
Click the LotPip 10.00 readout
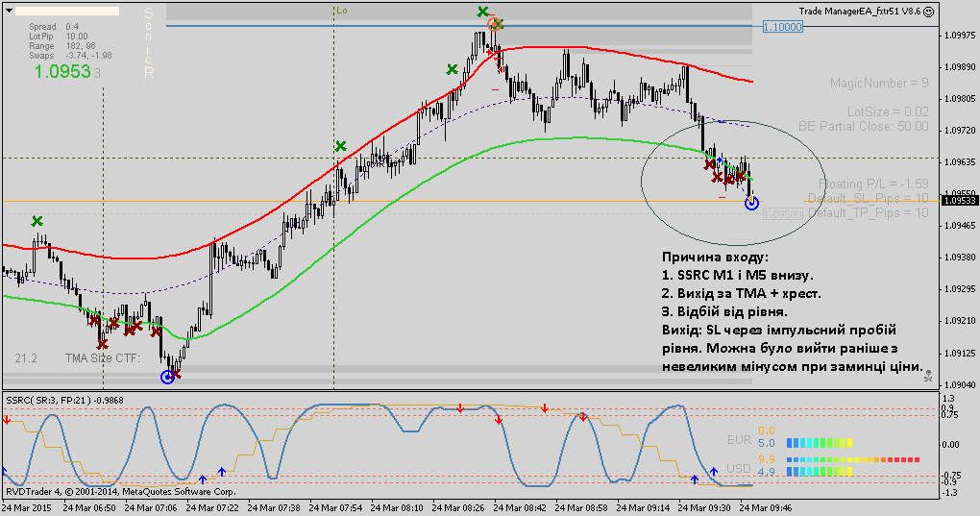coord(58,37)
